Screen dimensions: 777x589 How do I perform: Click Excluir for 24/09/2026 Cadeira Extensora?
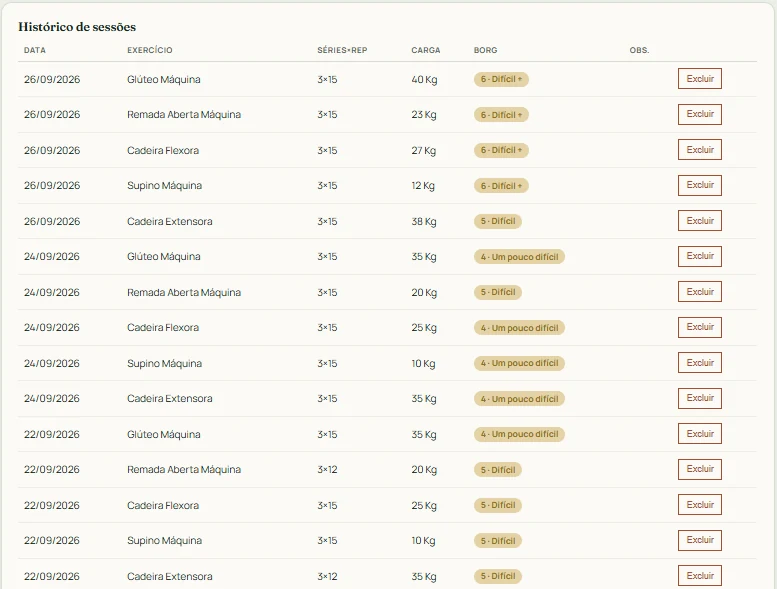pyautogui.click(x=700, y=398)
